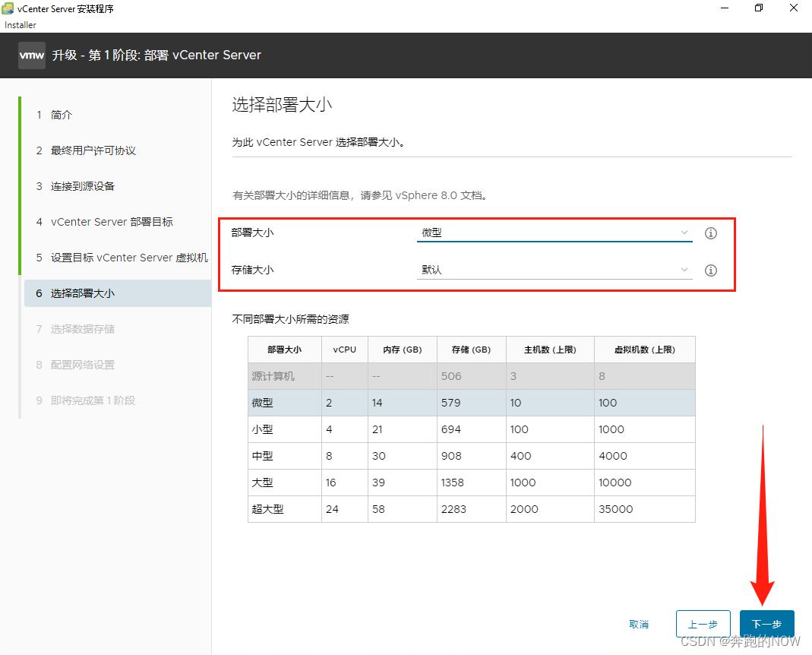Minimize the installer window
The width and height of the screenshot is (812, 655).
point(725,8)
